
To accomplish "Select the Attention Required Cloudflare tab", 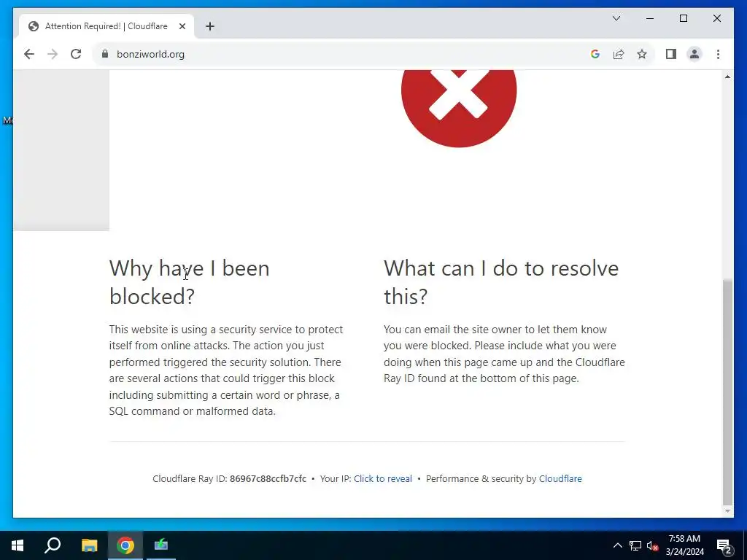I will (x=107, y=26).
